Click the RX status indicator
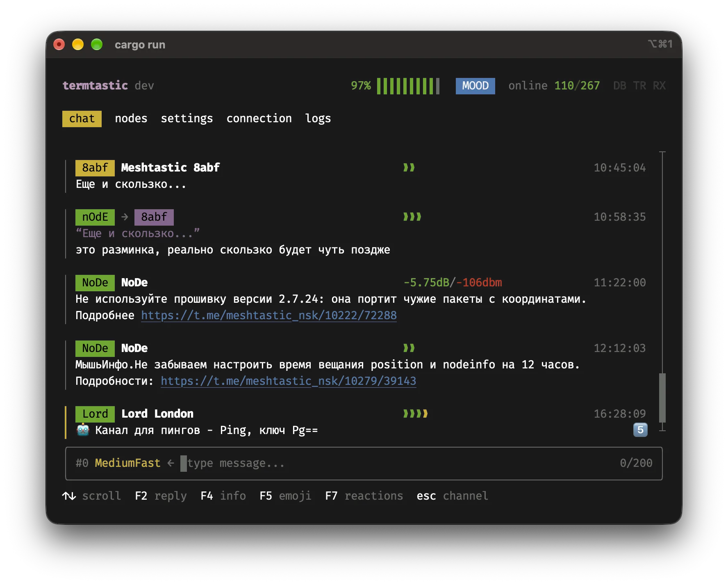728x585 pixels. [659, 86]
